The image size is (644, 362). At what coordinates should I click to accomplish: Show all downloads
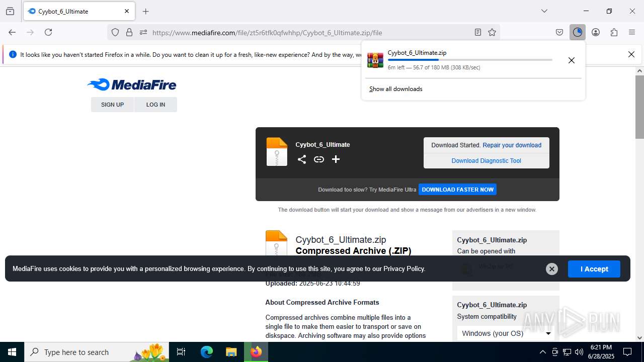click(x=396, y=89)
